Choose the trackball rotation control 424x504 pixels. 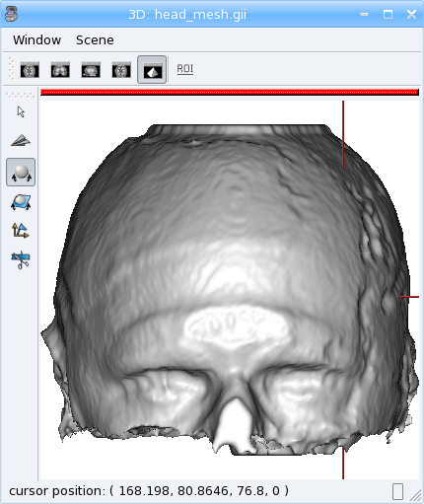[21, 173]
